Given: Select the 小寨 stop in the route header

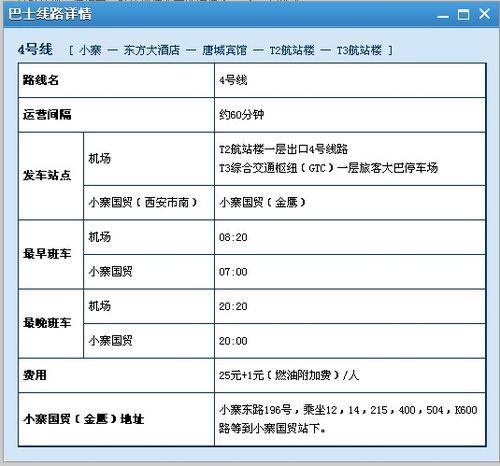Looking at the screenshot, I should point(90,50).
